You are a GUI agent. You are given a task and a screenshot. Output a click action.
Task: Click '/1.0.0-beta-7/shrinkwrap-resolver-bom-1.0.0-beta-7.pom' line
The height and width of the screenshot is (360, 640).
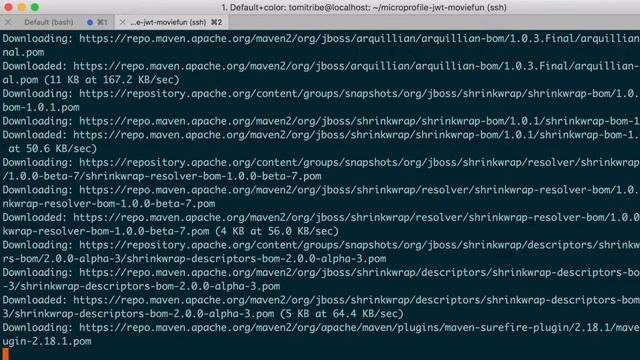pyautogui.click(x=162, y=176)
